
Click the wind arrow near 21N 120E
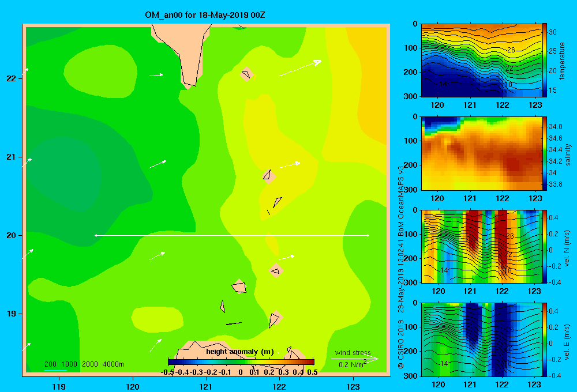(158, 164)
